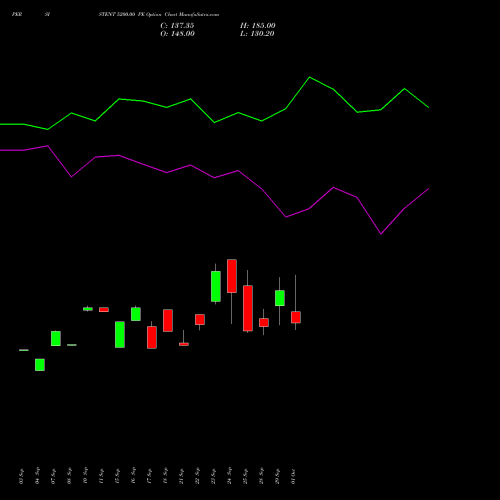Image resolution: width=500 pixels, height=500 pixels.
Task: Click the highest peak of the green line
Action: [310, 77]
